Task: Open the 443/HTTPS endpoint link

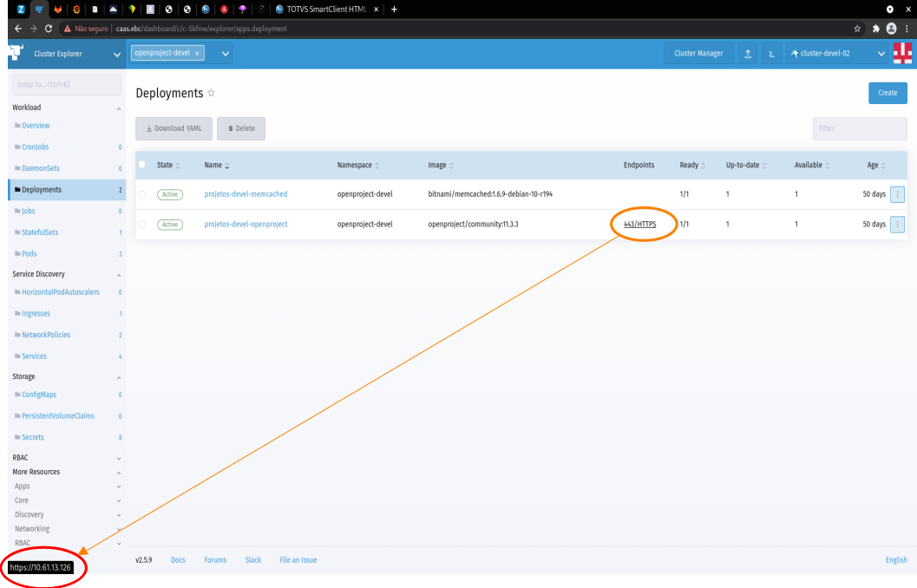Action: point(642,224)
